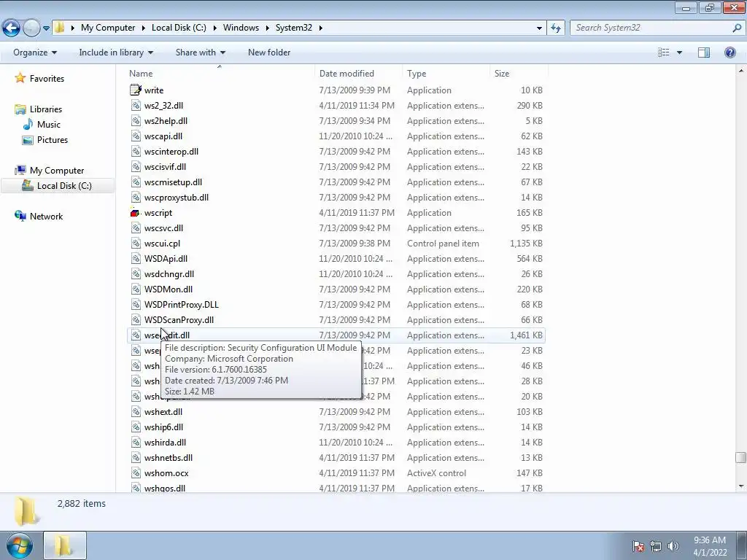Select My Computer in the navigation pane
This screenshot has height=560, width=747.
coord(57,171)
